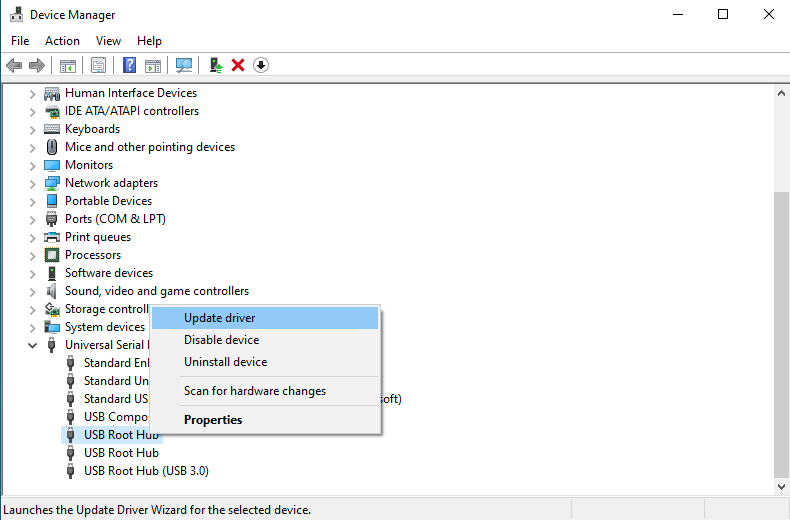
Task: Click the Back arrow in the toolbar
Action: click(14, 65)
